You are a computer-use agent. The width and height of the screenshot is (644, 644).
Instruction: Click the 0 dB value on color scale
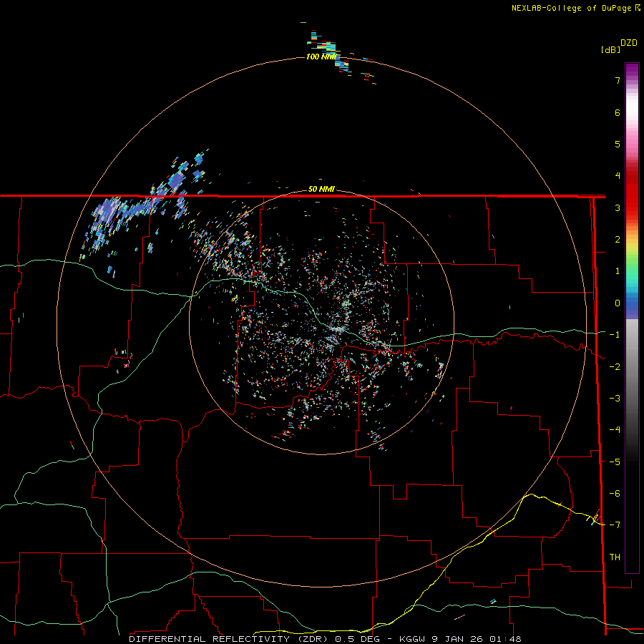click(x=618, y=303)
